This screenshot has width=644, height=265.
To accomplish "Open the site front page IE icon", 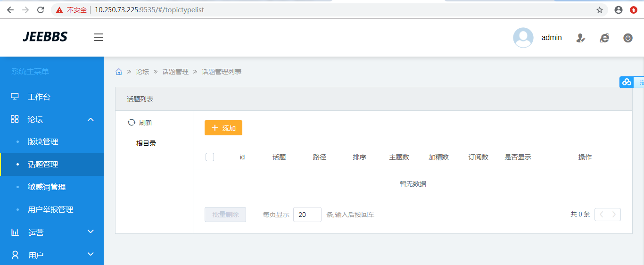I will (x=604, y=38).
